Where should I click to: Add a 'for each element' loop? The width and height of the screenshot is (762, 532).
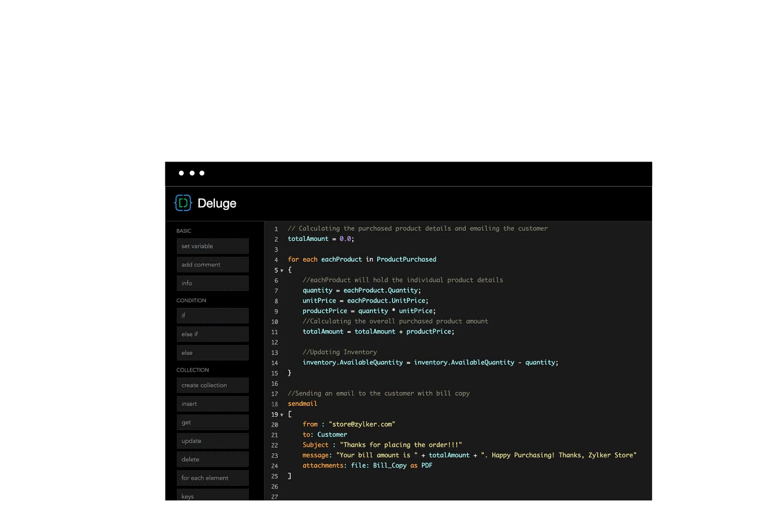[x=212, y=478]
